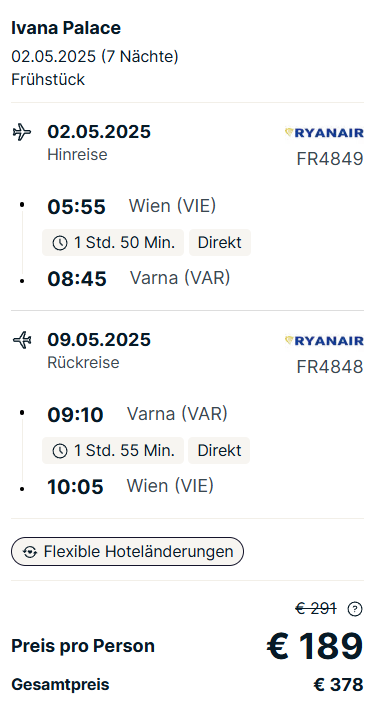The height and width of the screenshot is (714, 378).
Task: Click the return flight airplane icon
Action: pyautogui.click(x=22, y=340)
